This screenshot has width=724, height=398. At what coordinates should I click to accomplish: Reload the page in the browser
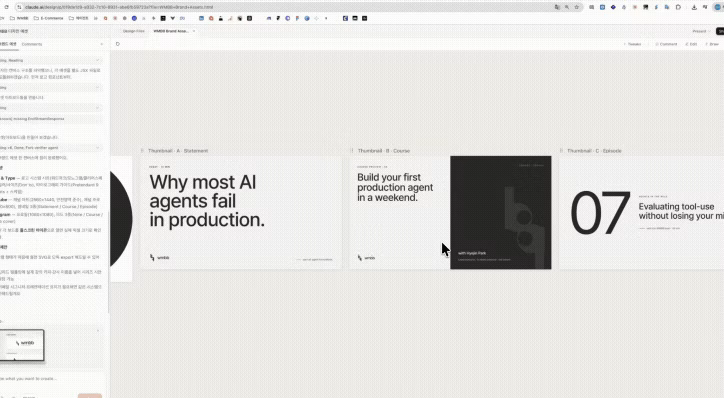(6, 7)
